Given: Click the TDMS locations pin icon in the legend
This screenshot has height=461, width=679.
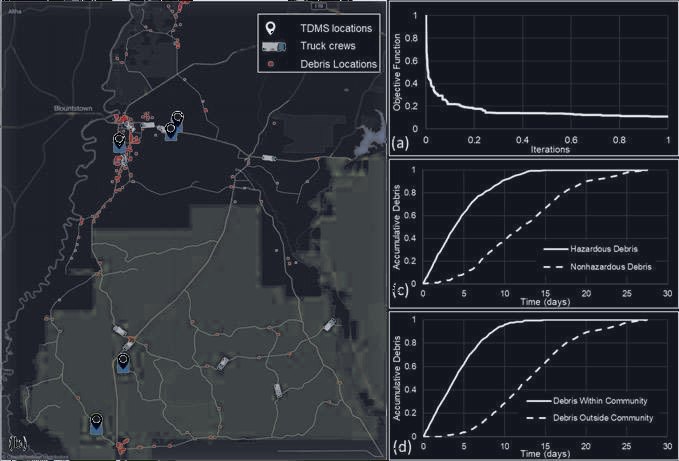Looking at the screenshot, I should coord(270,29).
